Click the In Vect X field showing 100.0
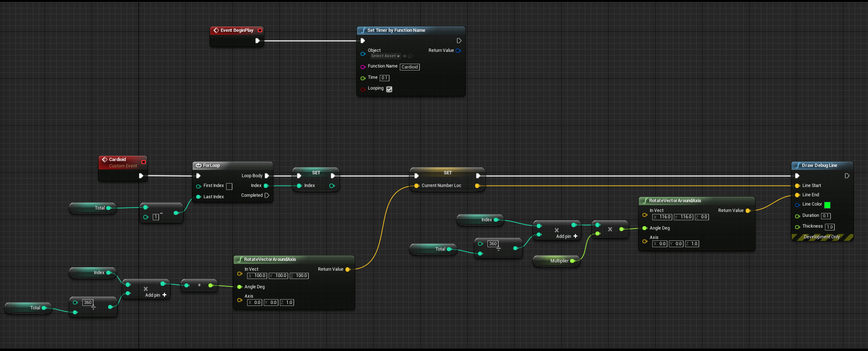868x351 pixels. tap(257, 276)
